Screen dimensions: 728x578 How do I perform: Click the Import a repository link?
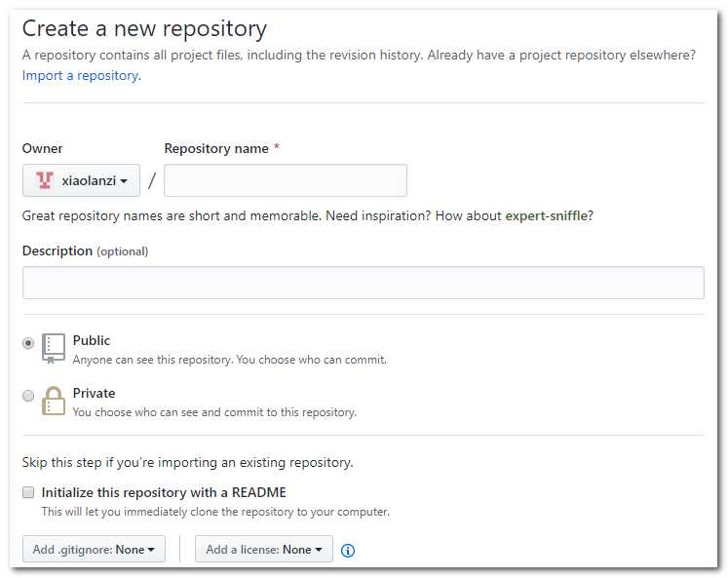coord(81,75)
